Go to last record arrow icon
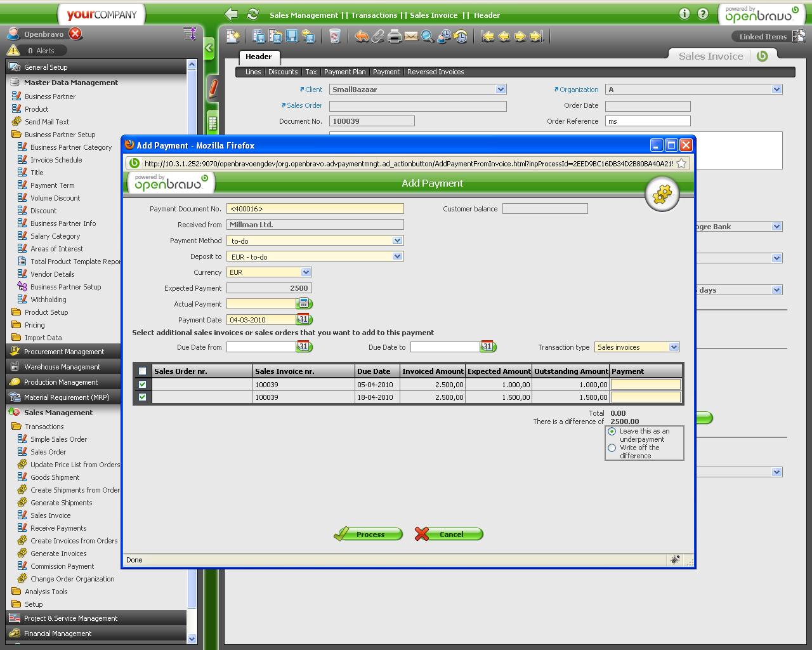This screenshot has width=812, height=650. point(537,37)
